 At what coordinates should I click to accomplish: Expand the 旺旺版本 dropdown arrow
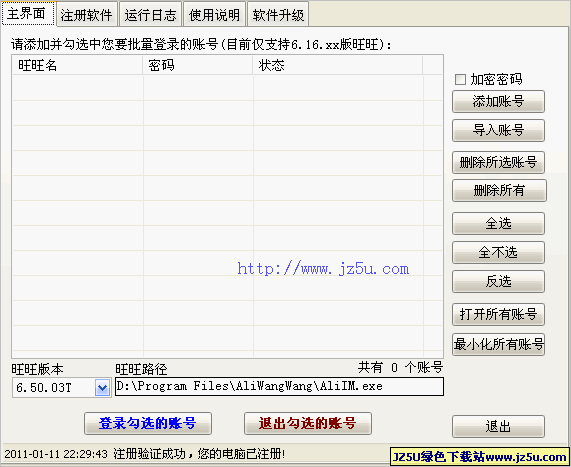click(x=102, y=388)
